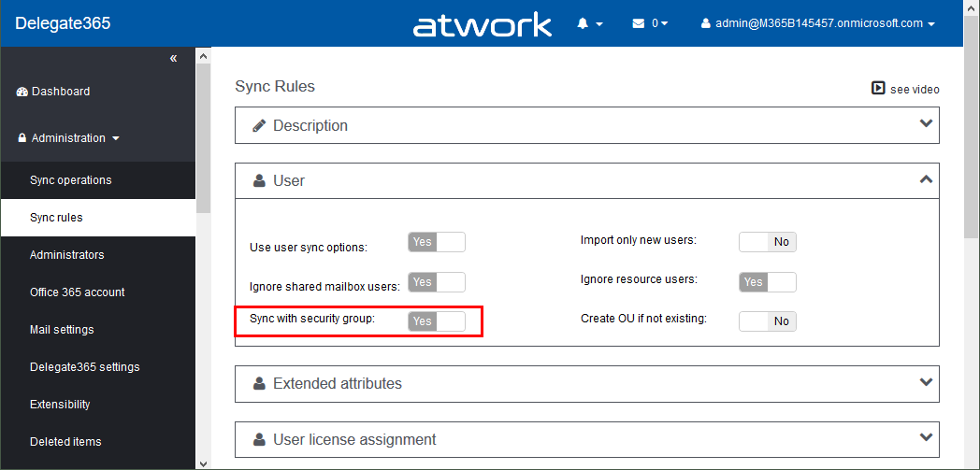The width and height of the screenshot is (980, 470).
Task: Collapse the User section chevron
Action: [x=927, y=179]
